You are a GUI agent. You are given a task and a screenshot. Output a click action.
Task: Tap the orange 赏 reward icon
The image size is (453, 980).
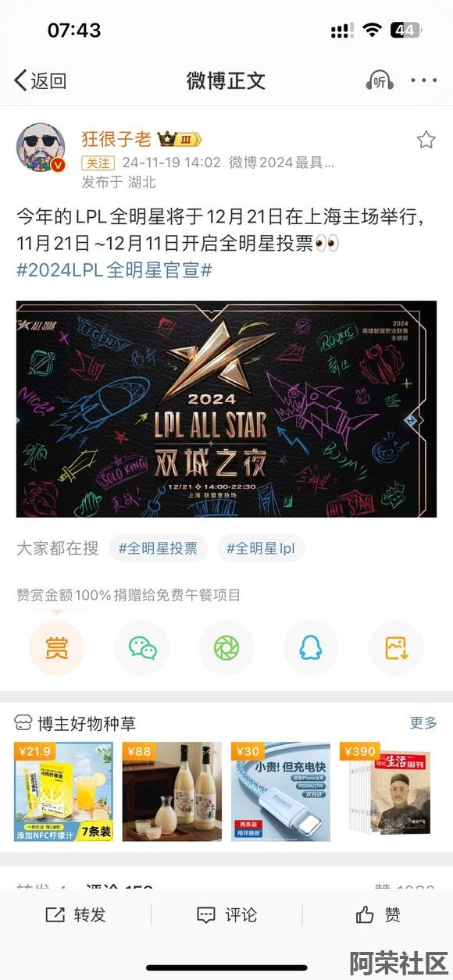coord(56,648)
